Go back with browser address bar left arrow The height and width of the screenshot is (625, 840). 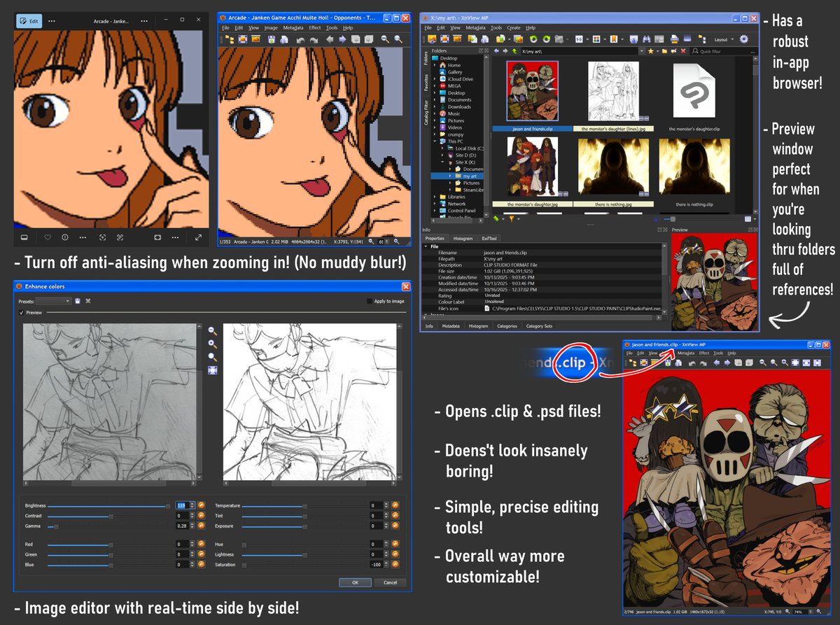tap(496, 51)
